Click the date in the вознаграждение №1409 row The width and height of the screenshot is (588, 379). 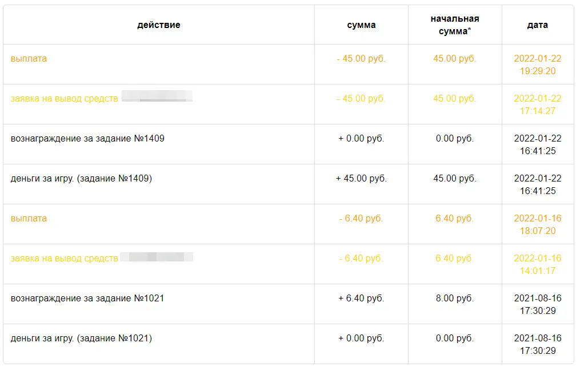pyautogui.click(x=537, y=144)
